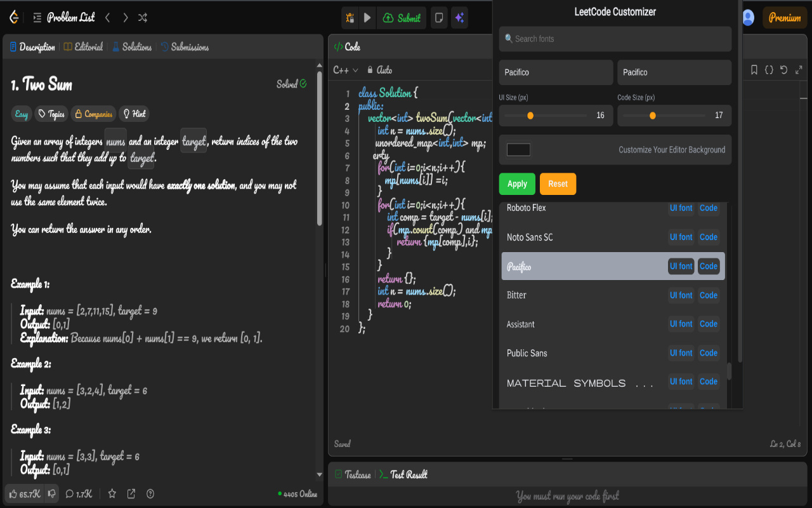Click the font list scrollbar thumb
This screenshot has height=508, width=812.
pos(729,371)
